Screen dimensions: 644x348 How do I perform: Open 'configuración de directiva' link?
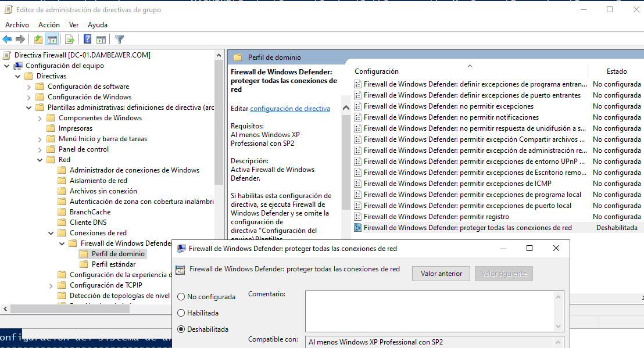(x=290, y=108)
